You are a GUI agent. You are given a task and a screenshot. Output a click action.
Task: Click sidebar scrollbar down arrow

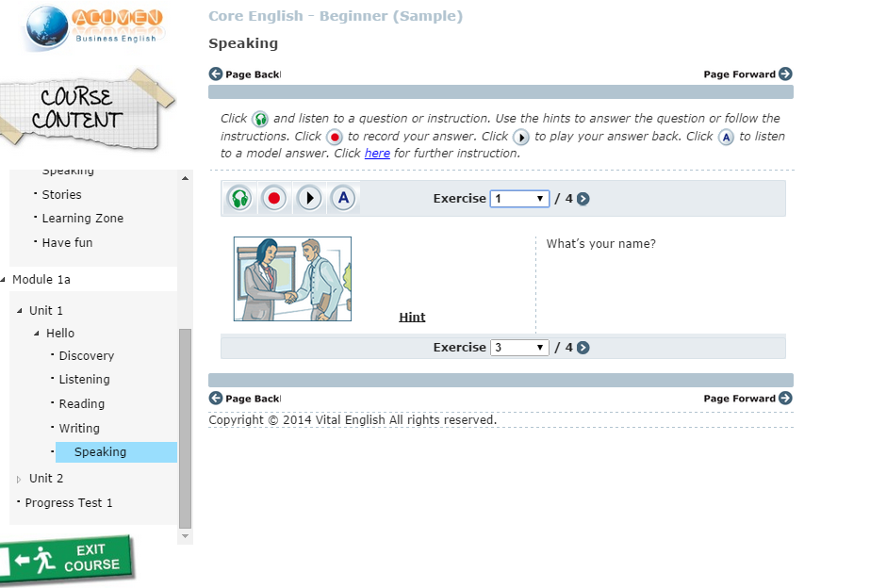coord(186,536)
